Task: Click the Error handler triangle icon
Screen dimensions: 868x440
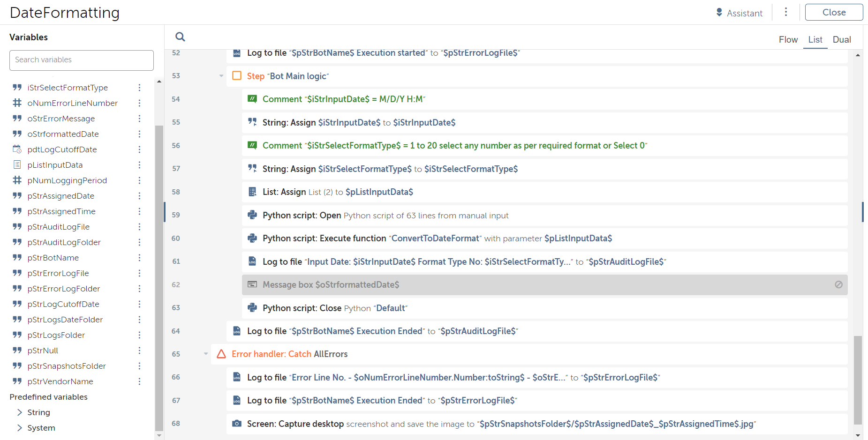Action: tap(221, 354)
